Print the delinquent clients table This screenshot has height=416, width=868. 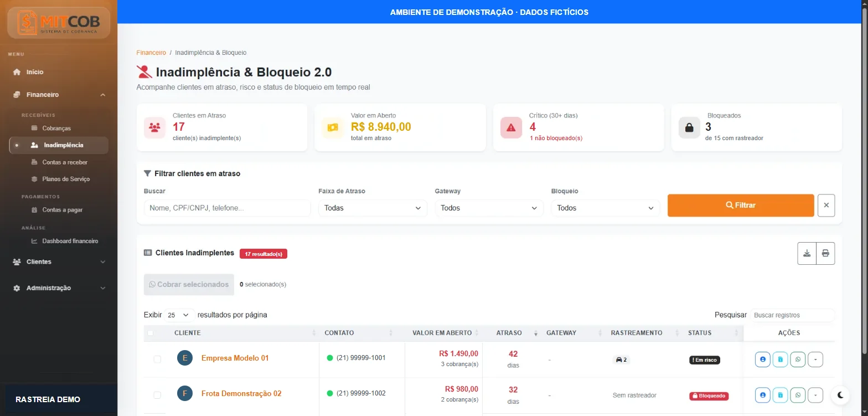tap(825, 253)
